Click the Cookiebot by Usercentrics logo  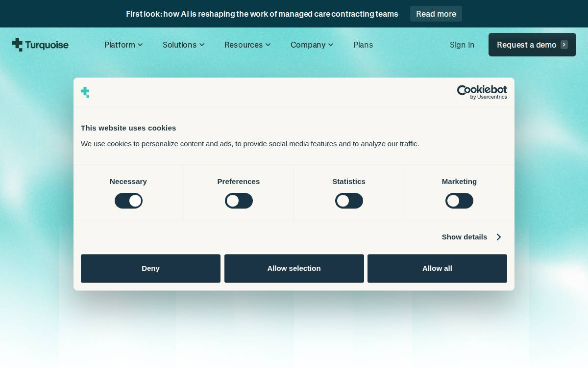(x=482, y=92)
